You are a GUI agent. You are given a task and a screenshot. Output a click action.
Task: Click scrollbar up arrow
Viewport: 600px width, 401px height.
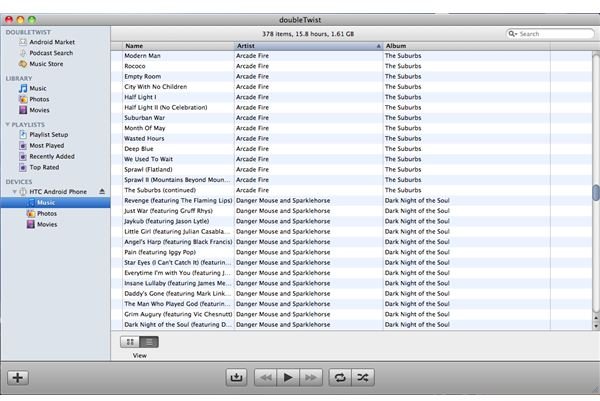[x=596, y=318]
